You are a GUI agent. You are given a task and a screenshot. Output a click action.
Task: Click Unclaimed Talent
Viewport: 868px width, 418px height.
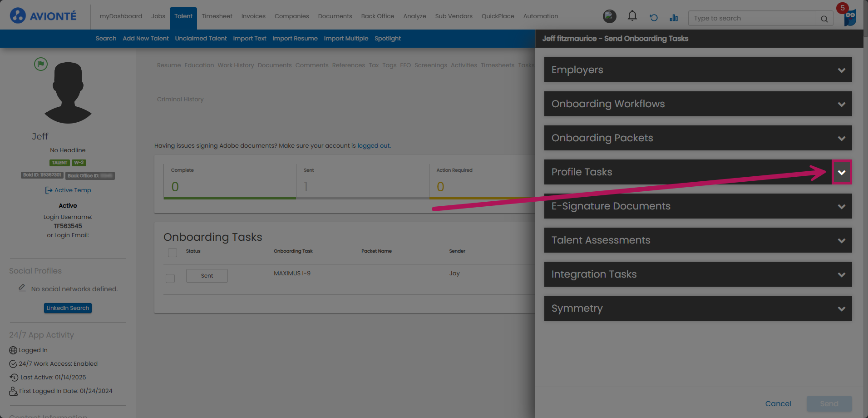(201, 38)
